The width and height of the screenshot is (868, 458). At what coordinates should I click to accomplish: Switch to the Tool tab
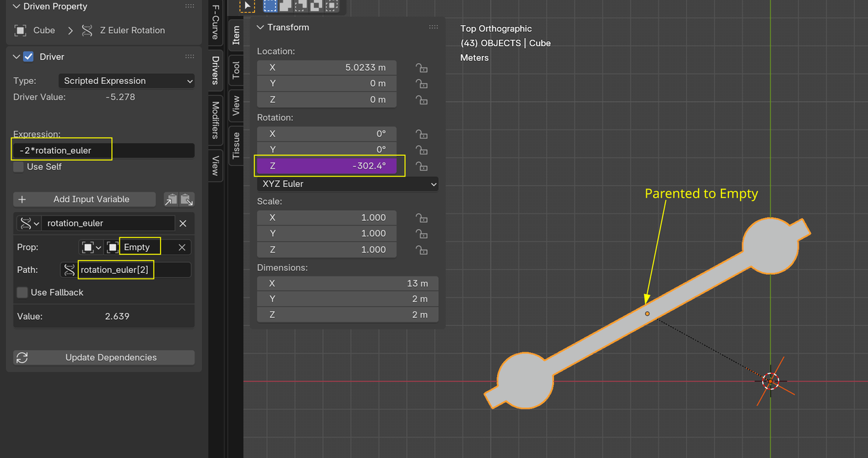coord(236,70)
